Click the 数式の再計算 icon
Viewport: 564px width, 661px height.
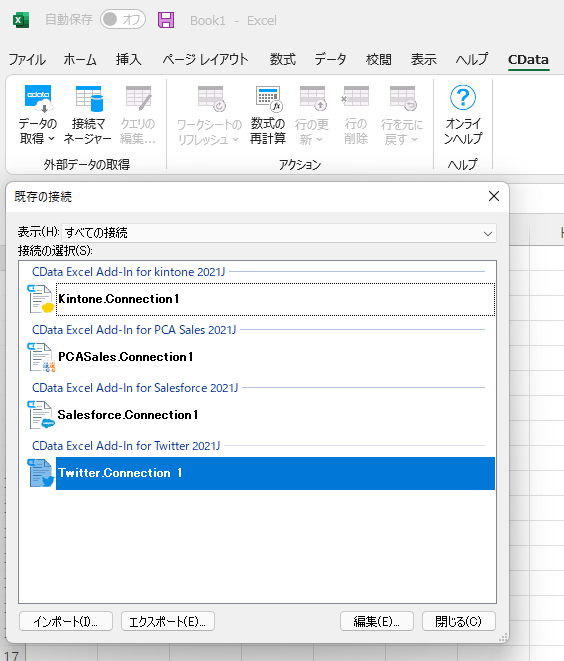click(x=269, y=99)
